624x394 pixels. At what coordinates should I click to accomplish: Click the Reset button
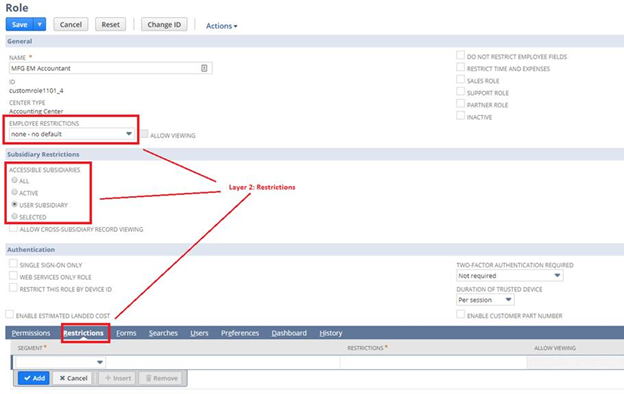pyautogui.click(x=110, y=24)
